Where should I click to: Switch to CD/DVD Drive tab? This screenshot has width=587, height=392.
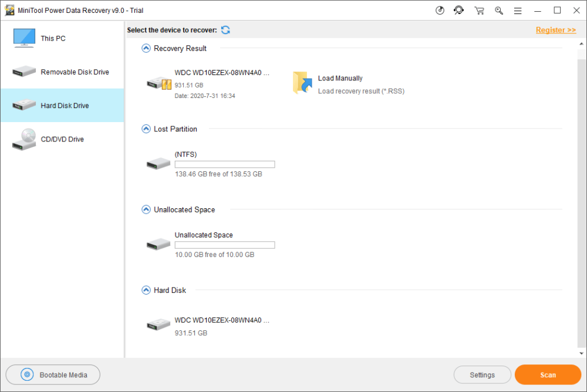(62, 139)
